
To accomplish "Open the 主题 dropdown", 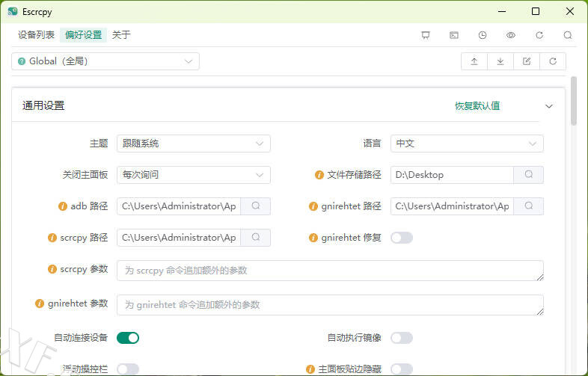I will click(193, 144).
